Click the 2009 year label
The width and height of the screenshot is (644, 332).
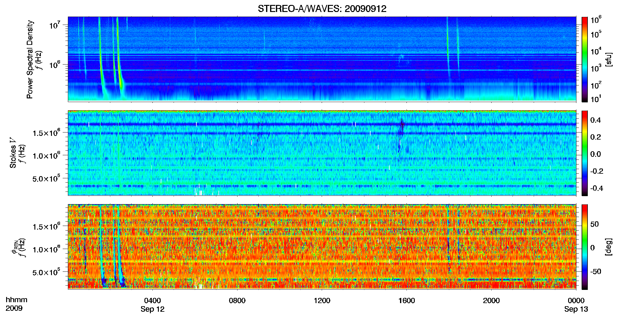click(x=14, y=308)
